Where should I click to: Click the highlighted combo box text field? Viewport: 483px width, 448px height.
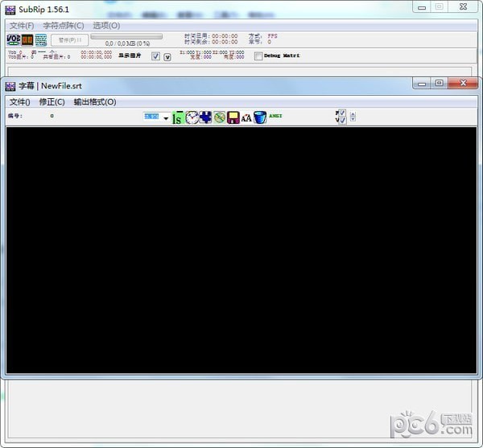pos(151,117)
